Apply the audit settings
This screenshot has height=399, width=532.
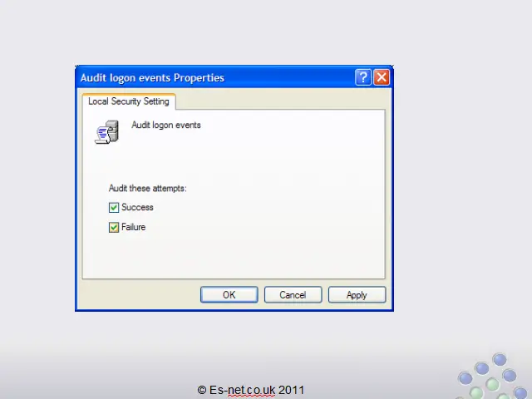pyautogui.click(x=357, y=294)
